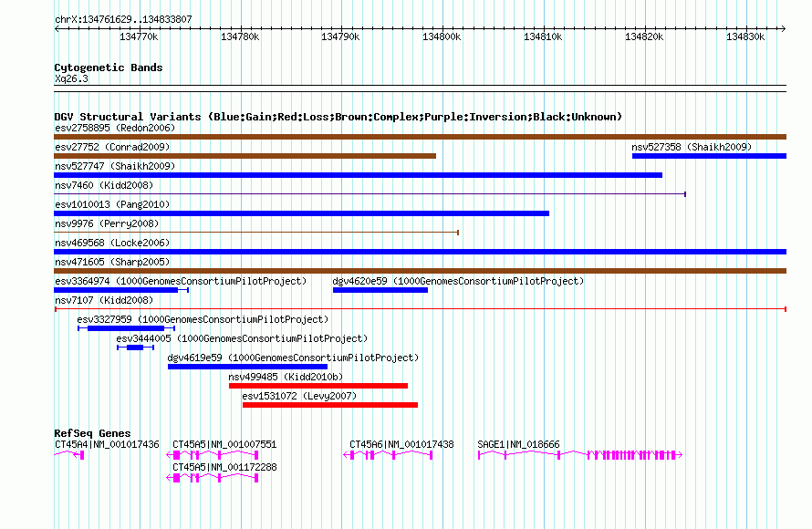Click the SAGE1|NM_018666 gene label
Screen dimensions: 812x529
coord(518,444)
